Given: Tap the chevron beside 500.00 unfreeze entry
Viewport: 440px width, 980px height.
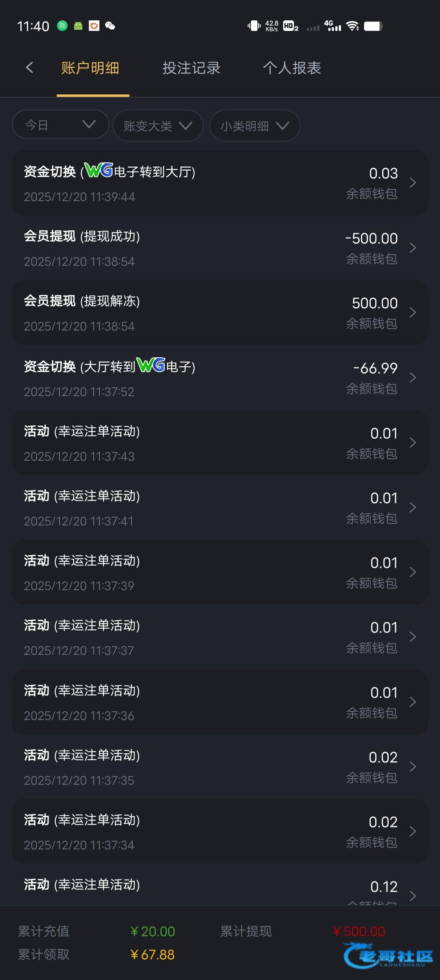Looking at the screenshot, I should [x=412, y=313].
